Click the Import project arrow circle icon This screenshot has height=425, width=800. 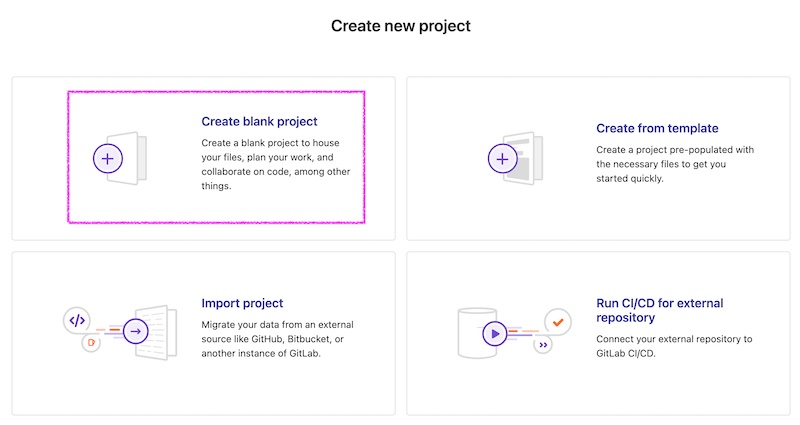pos(135,331)
